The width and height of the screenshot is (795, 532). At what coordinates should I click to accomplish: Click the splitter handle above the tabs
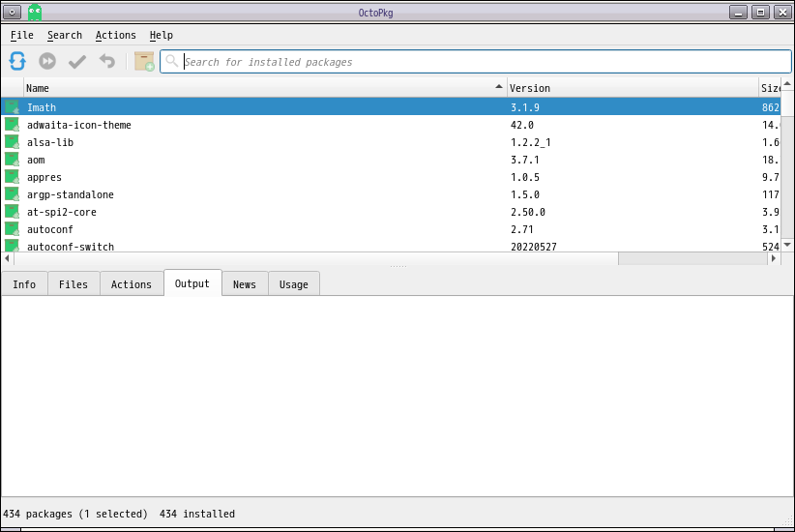coord(398,267)
